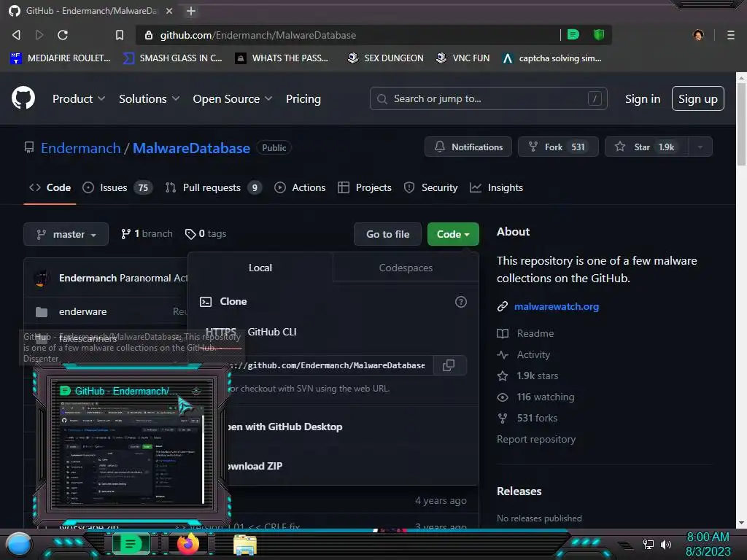Click the green Dissenter comment icon
The height and width of the screenshot is (560, 747).
click(x=573, y=34)
